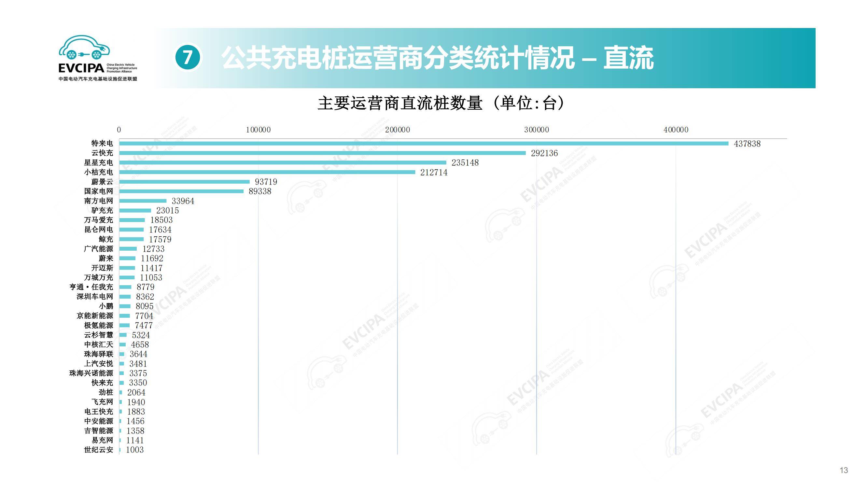Screen dimensions: 868x488
Task: Click the slide title 公共充电桩运营商分类统计情况 – 直流
Action: (437, 58)
